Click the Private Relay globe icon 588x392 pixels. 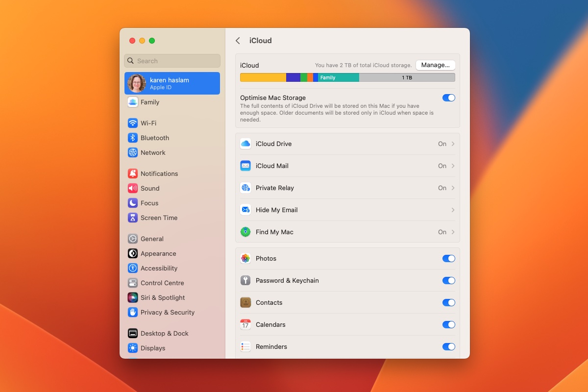pos(245,188)
